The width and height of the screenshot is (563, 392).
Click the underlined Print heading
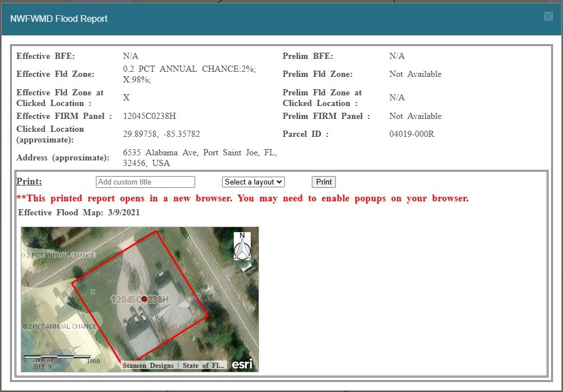pyautogui.click(x=29, y=181)
